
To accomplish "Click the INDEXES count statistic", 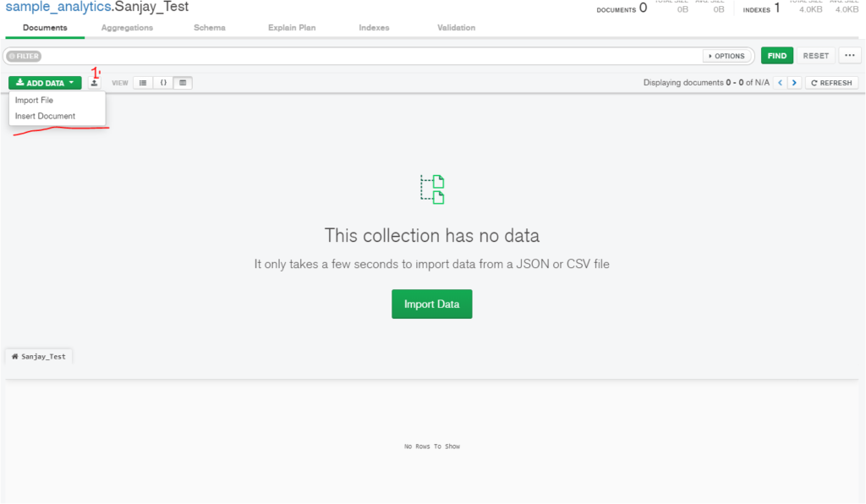I will point(762,8).
